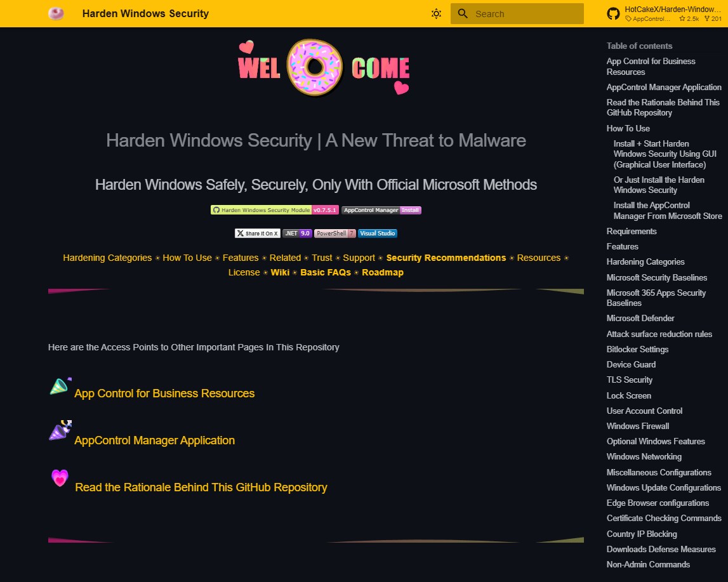Click the welcome donut banner image

pos(323,68)
